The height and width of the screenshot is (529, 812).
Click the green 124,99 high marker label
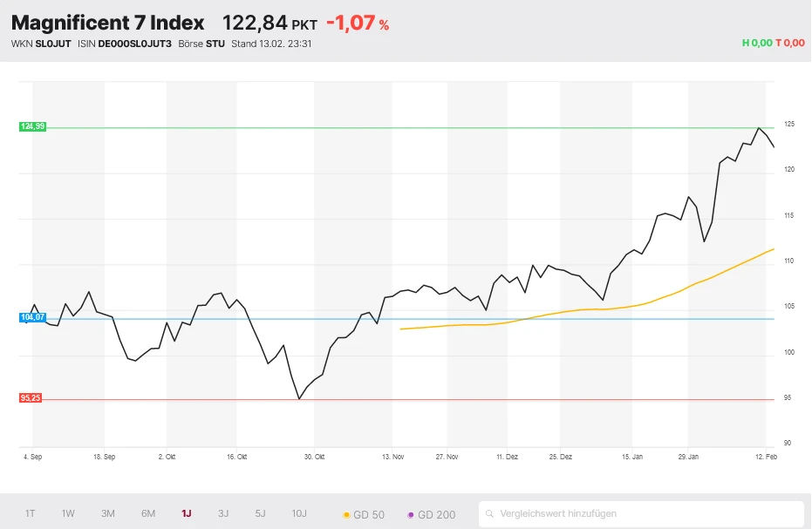(32, 125)
